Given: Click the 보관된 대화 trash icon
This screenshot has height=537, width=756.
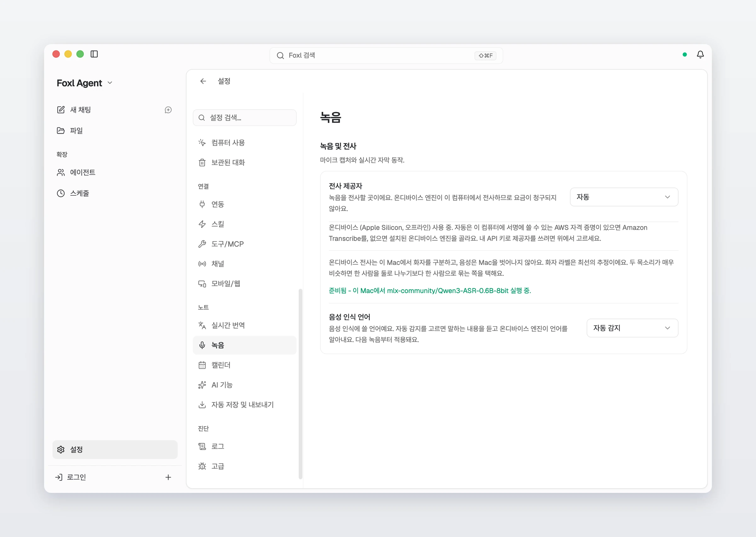Looking at the screenshot, I should click(202, 162).
